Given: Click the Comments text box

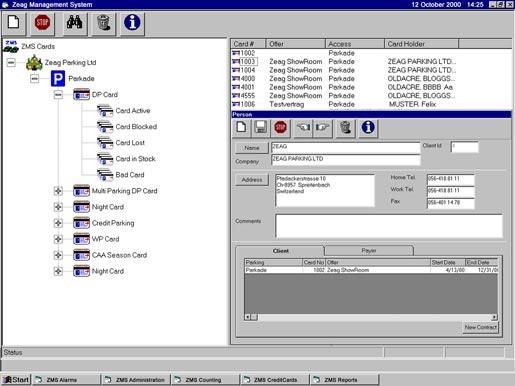Looking at the screenshot, I should [389, 226].
